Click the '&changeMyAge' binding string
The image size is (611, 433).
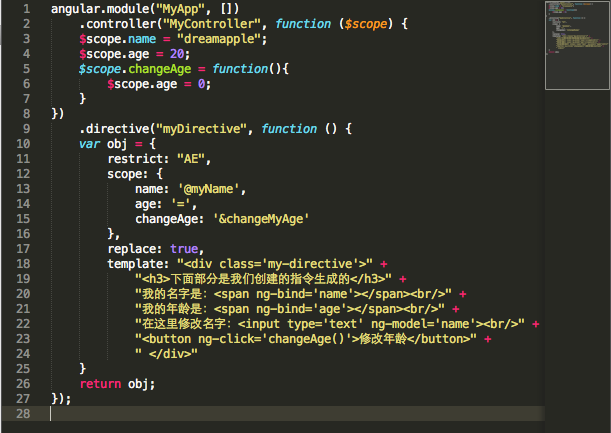click(261, 218)
